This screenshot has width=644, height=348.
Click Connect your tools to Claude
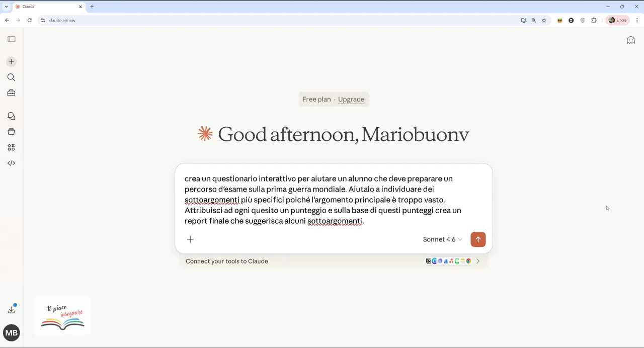[x=227, y=261]
